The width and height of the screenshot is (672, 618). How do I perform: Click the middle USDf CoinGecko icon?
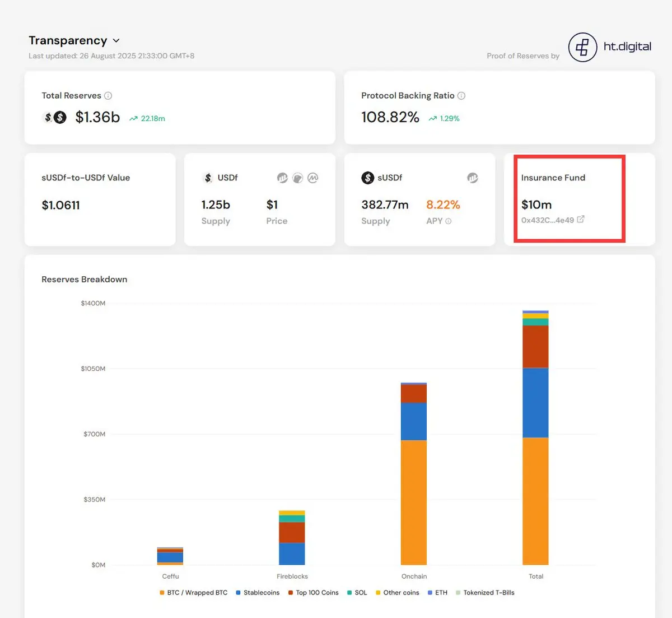pos(297,178)
